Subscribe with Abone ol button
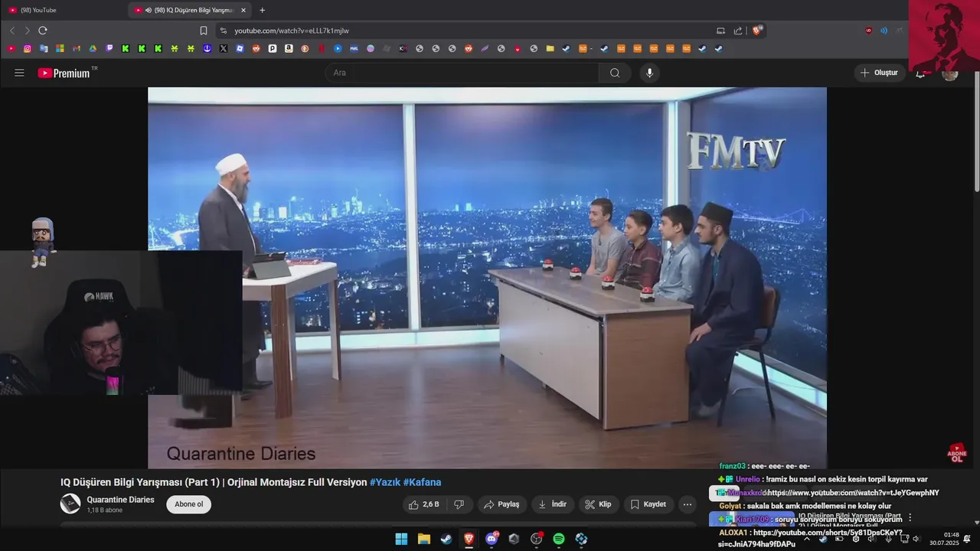 coord(188,504)
